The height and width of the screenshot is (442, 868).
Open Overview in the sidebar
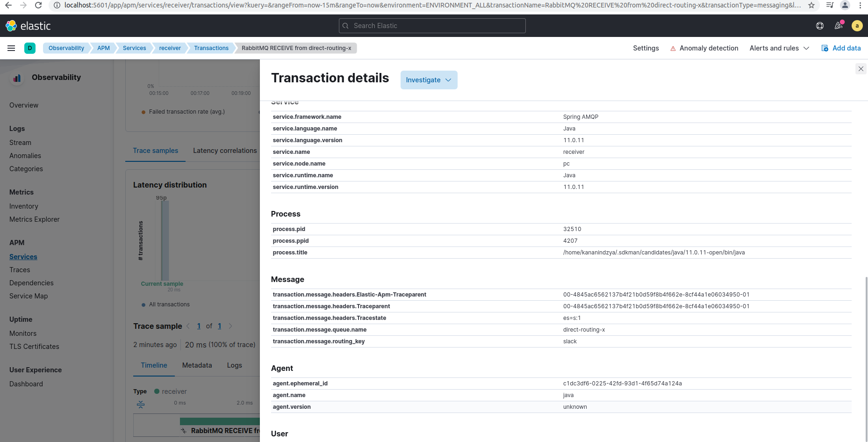24,105
